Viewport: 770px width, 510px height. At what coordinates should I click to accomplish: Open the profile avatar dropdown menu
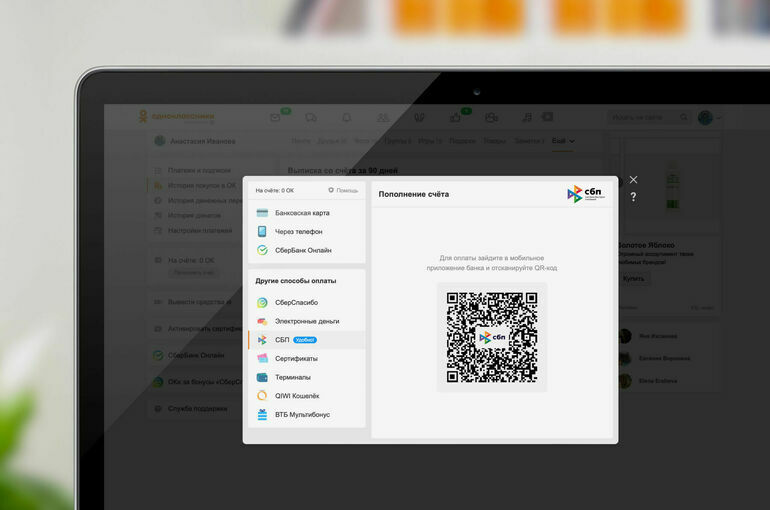coord(708,117)
